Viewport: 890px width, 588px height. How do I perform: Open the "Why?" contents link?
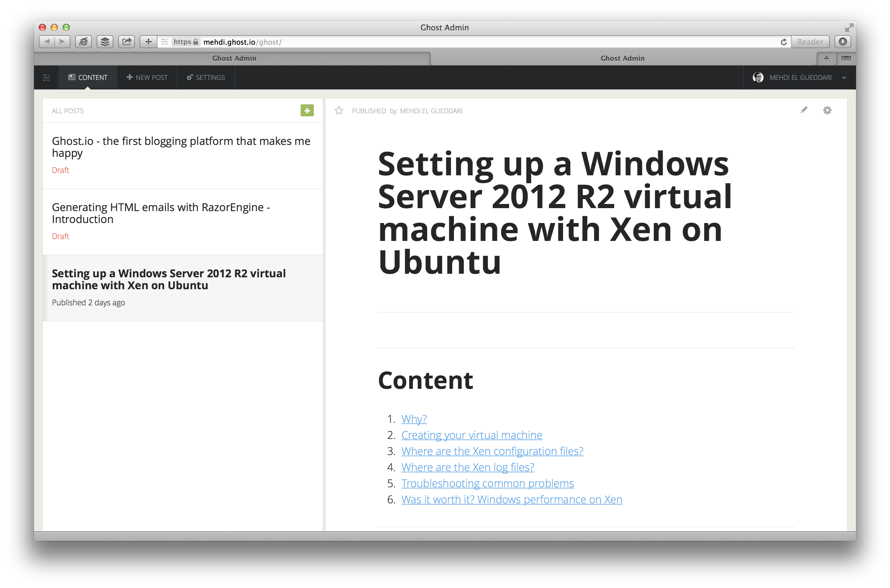[x=414, y=419]
